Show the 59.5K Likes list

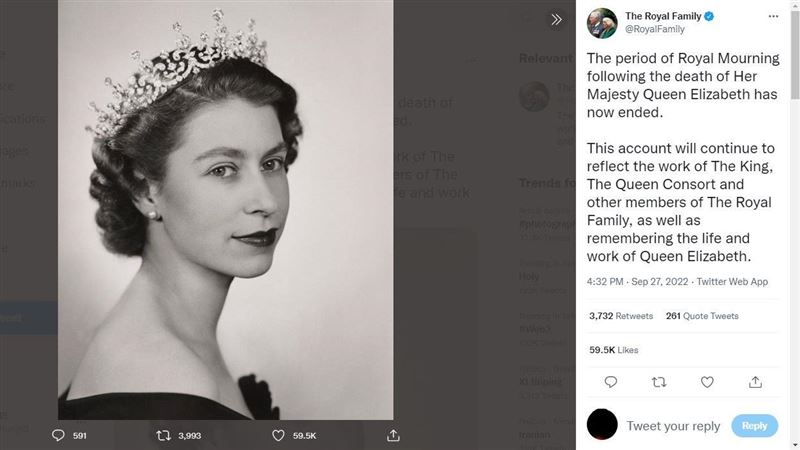[x=615, y=350]
